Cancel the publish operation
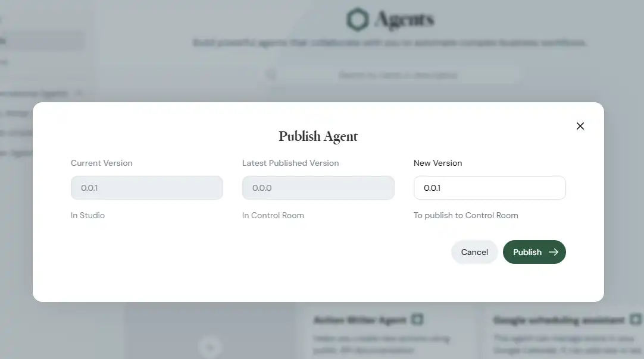The width and height of the screenshot is (644, 359). point(474,252)
